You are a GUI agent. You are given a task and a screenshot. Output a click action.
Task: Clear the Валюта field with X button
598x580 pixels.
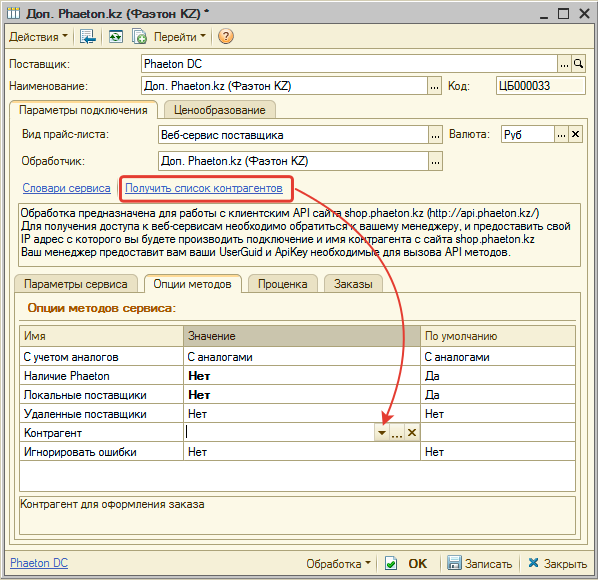[575, 135]
